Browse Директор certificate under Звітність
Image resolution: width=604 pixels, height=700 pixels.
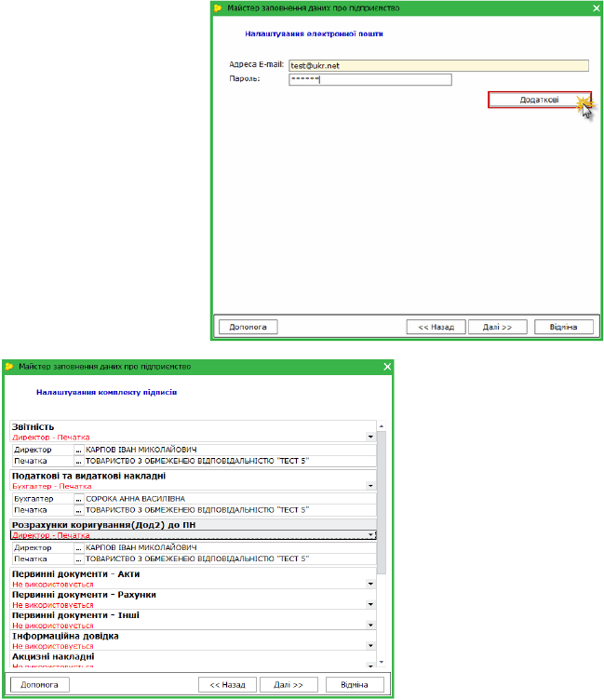[x=78, y=450]
